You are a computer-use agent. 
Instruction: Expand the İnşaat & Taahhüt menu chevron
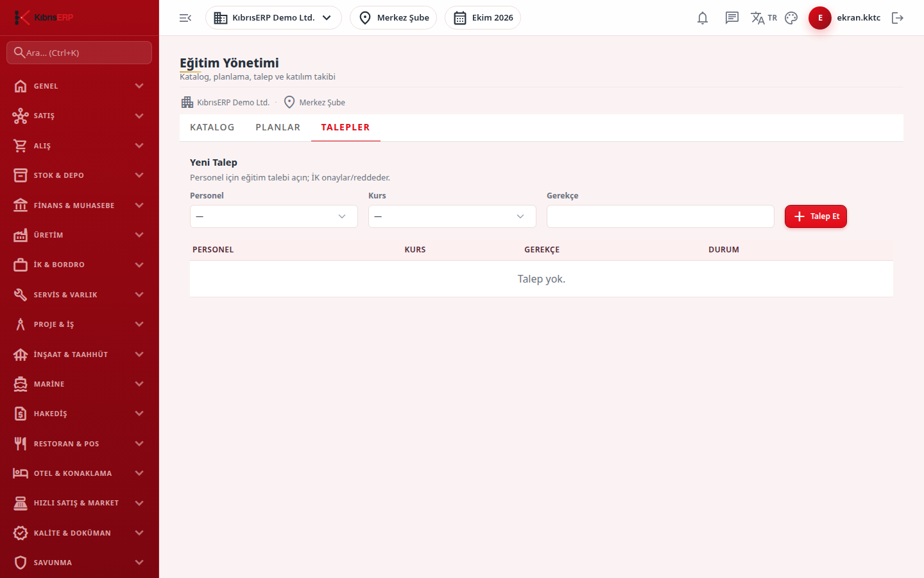pyautogui.click(x=139, y=355)
